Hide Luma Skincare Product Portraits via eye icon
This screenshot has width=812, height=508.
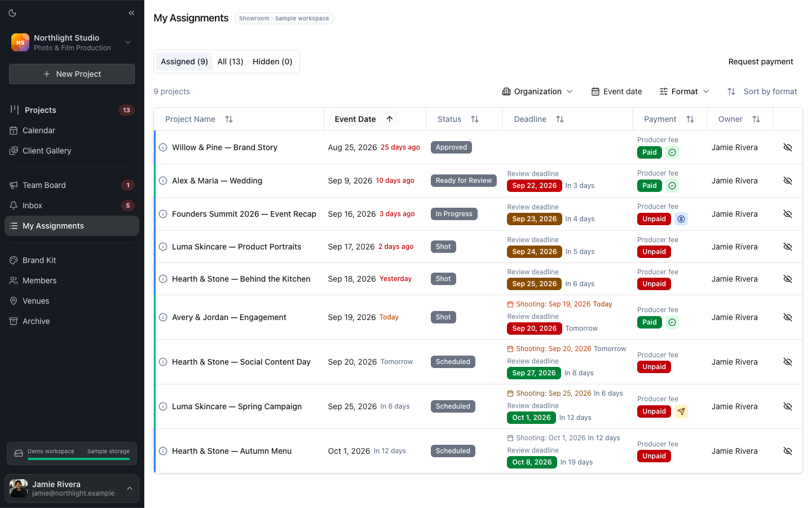click(788, 247)
